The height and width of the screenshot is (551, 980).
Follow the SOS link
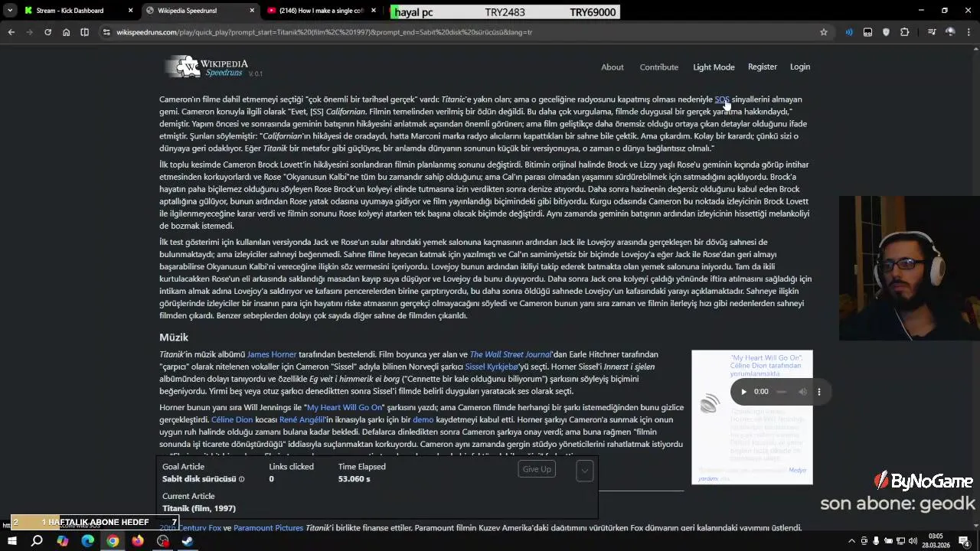pyautogui.click(x=721, y=99)
